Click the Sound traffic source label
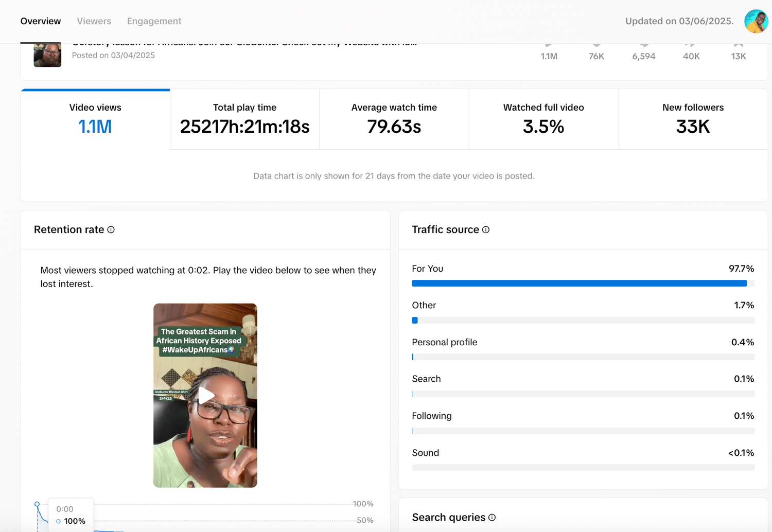 click(426, 453)
